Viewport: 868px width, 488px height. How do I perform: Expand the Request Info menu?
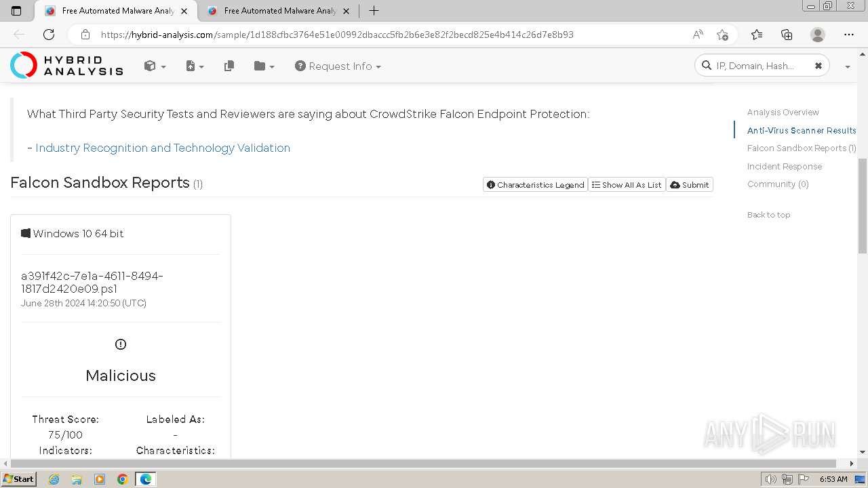[x=338, y=66]
